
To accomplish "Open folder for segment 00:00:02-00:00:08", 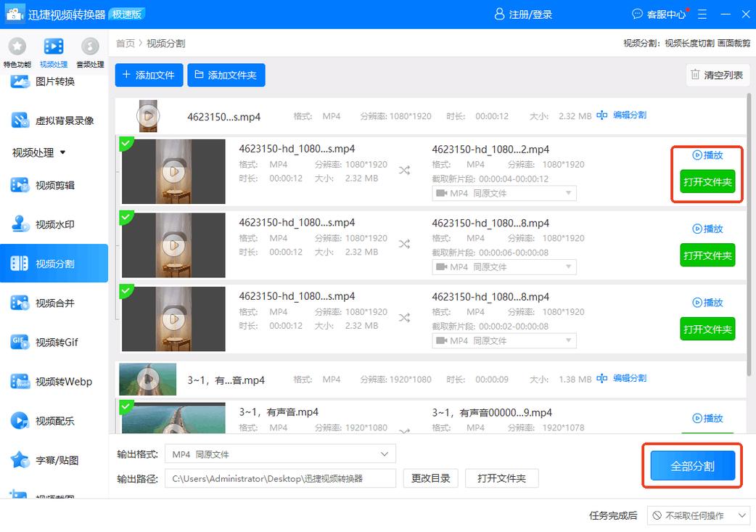I will pyautogui.click(x=707, y=330).
